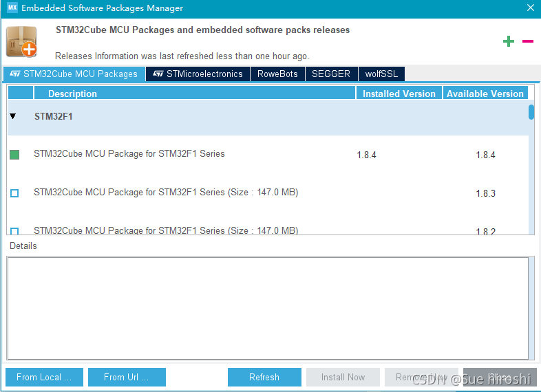This screenshot has height=392, width=541.
Task: Click the Refresh button
Action: [x=264, y=377]
